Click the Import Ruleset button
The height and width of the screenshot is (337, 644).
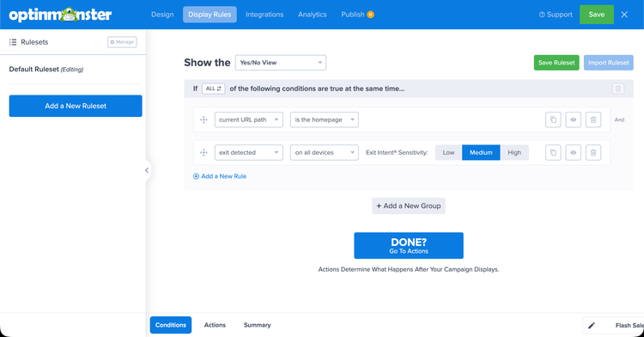pyautogui.click(x=608, y=63)
